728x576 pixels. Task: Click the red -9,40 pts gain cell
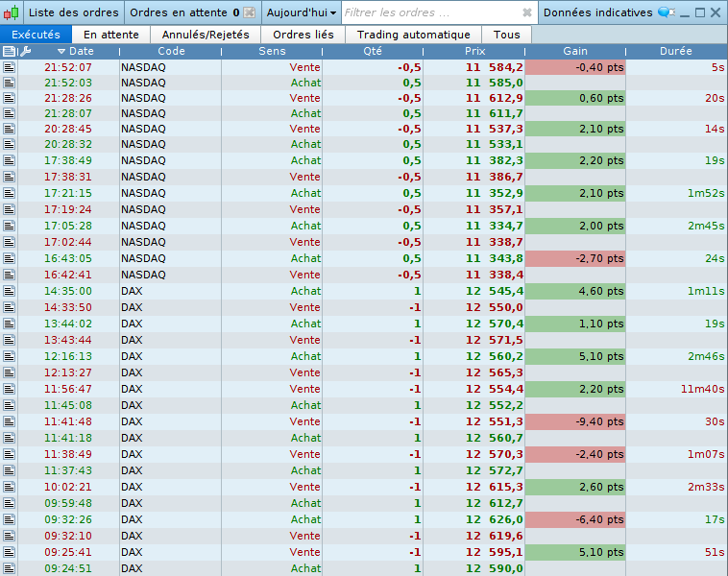575,421
